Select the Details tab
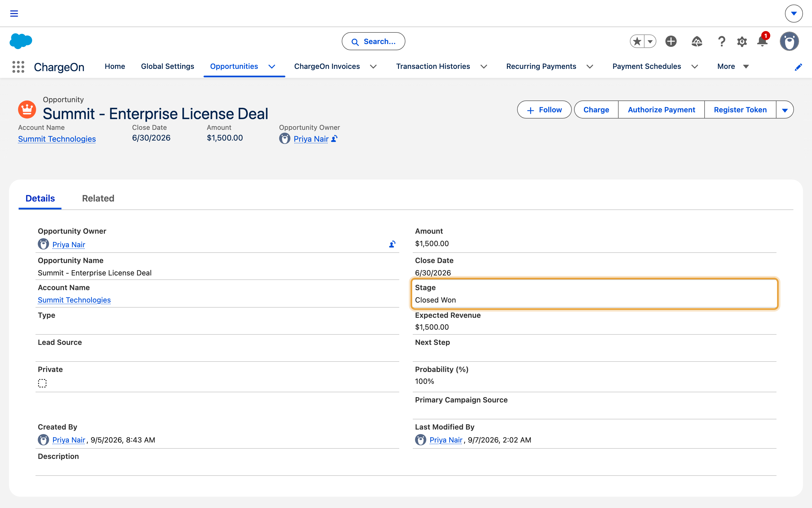This screenshot has width=812, height=508. [x=40, y=198]
